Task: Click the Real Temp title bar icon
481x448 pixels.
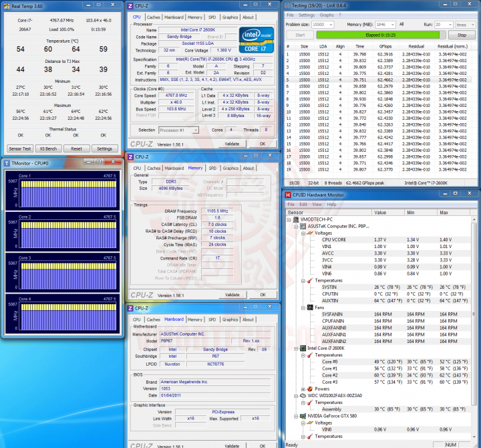Action: (x=7, y=6)
